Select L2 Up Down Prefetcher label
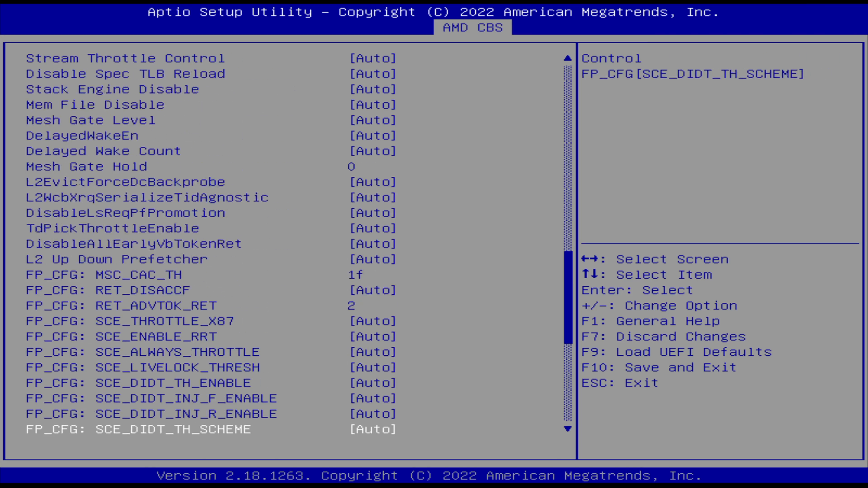868x488 pixels. [117, 260]
